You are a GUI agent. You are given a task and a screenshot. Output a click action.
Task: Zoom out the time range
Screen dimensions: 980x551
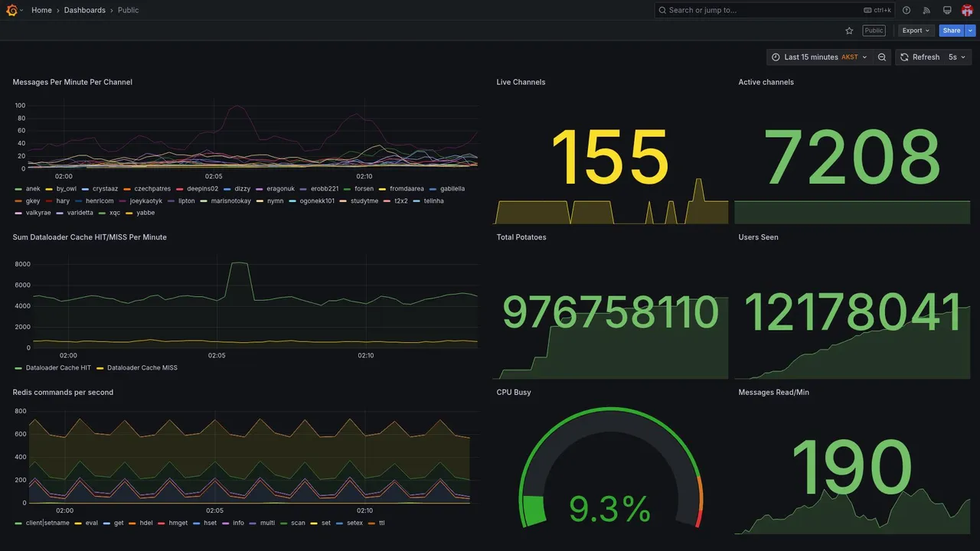(882, 57)
